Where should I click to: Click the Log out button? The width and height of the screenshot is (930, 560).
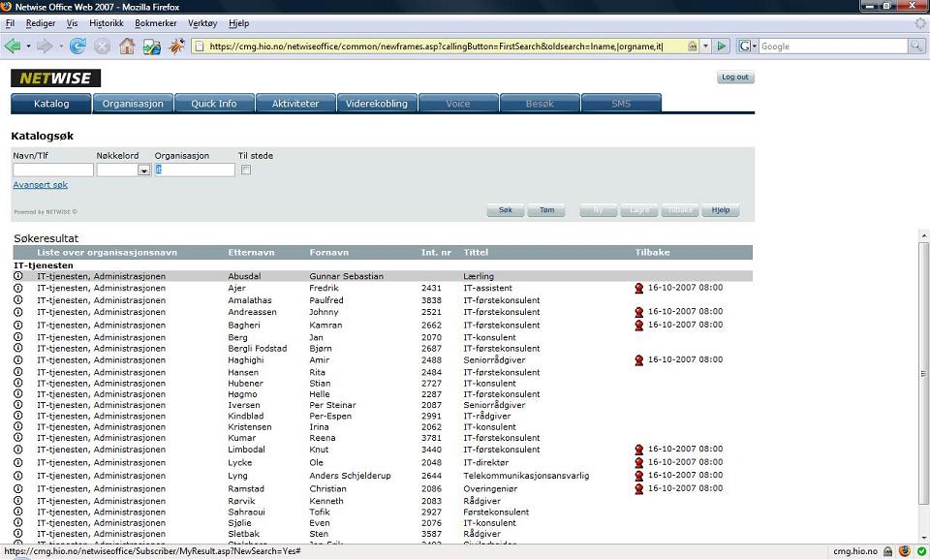tap(735, 77)
